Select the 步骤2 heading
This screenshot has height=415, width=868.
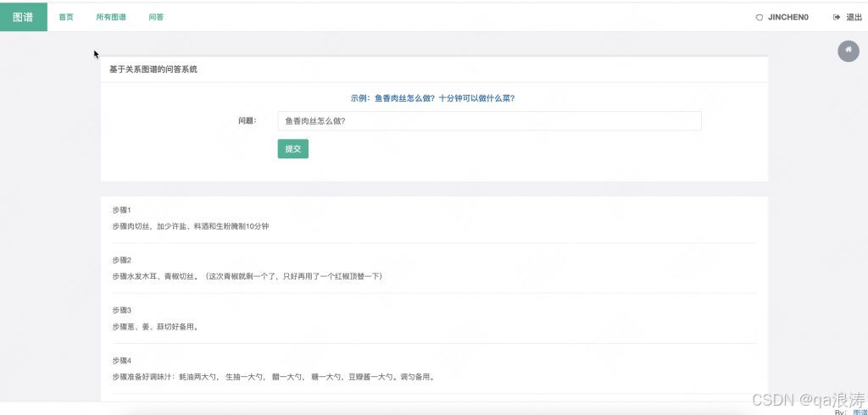(121, 260)
